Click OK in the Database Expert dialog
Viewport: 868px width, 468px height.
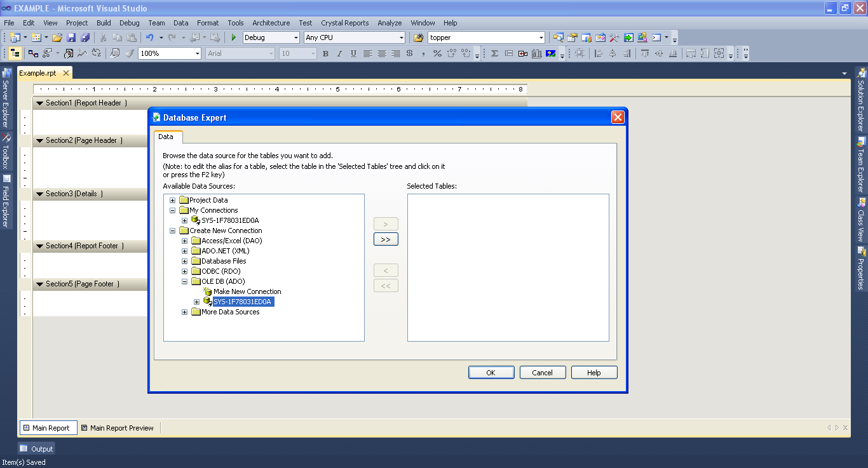click(491, 372)
